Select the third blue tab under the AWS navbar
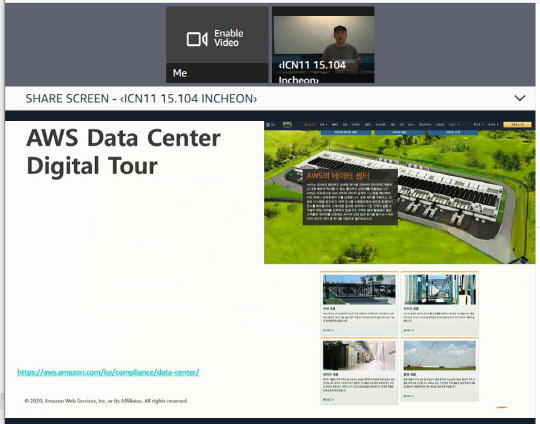540x424 pixels. pos(453,132)
